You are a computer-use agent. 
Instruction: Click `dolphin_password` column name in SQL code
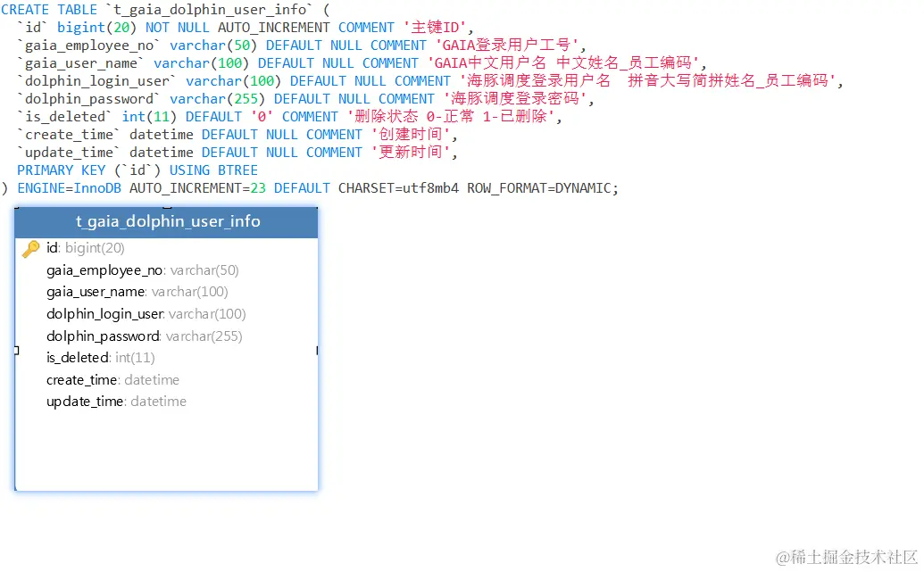coord(89,99)
